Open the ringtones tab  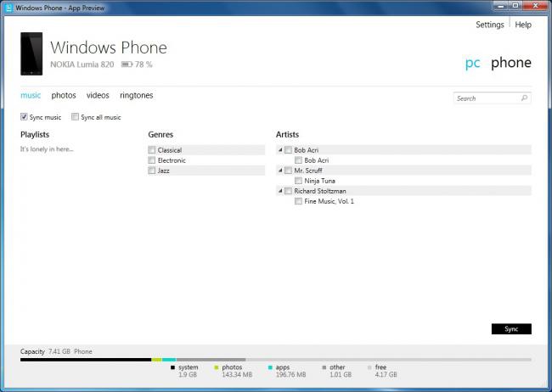(137, 95)
